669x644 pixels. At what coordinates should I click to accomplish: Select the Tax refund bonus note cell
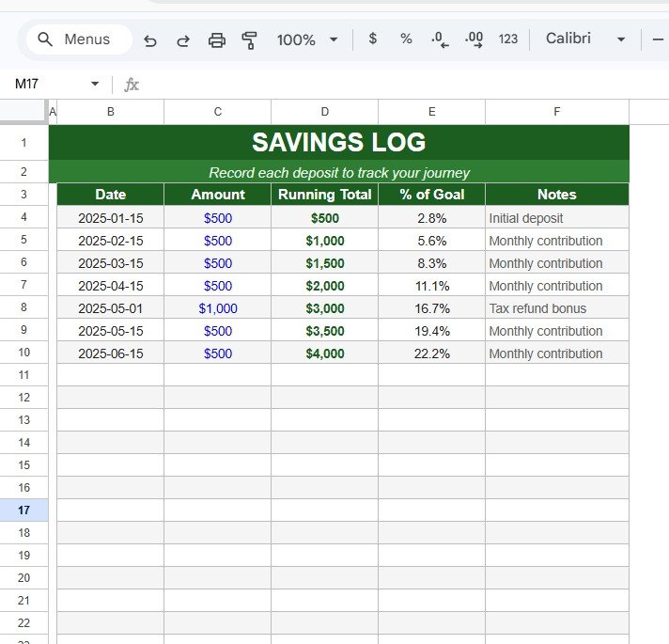(556, 308)
